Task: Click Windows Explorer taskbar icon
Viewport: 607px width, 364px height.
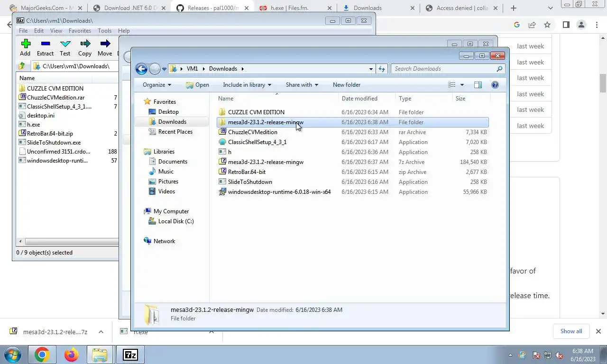Action: 100,355
